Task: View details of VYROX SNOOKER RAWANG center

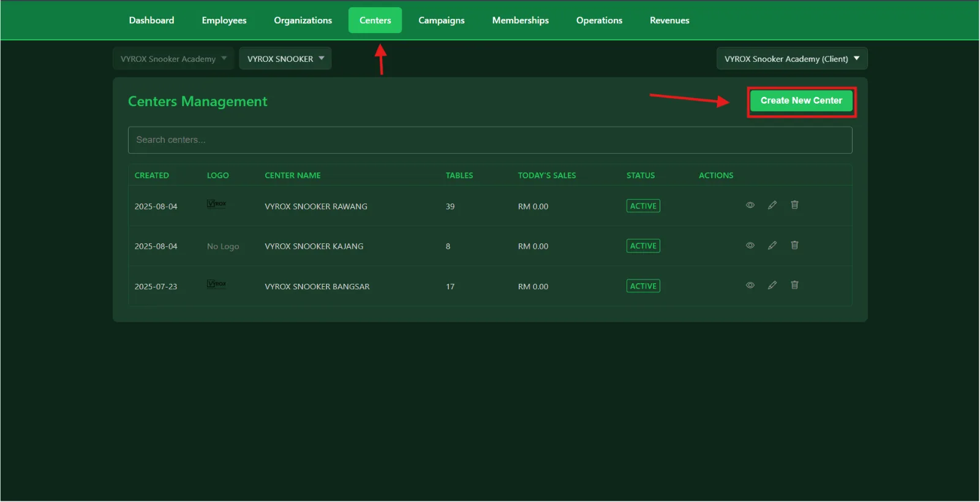Action: [750, 205]
